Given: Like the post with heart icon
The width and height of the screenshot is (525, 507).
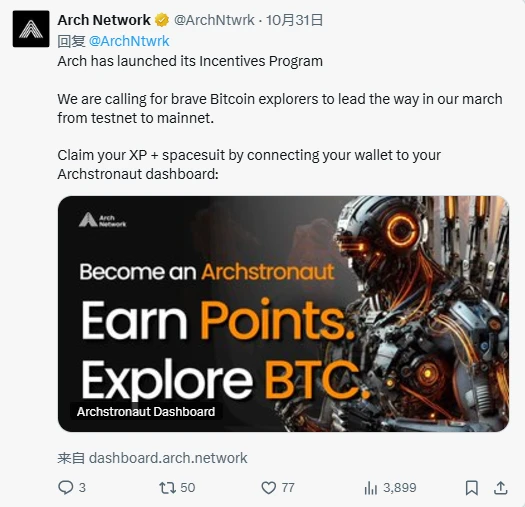Looking at the screenshot, I should [x=269, y=488].
